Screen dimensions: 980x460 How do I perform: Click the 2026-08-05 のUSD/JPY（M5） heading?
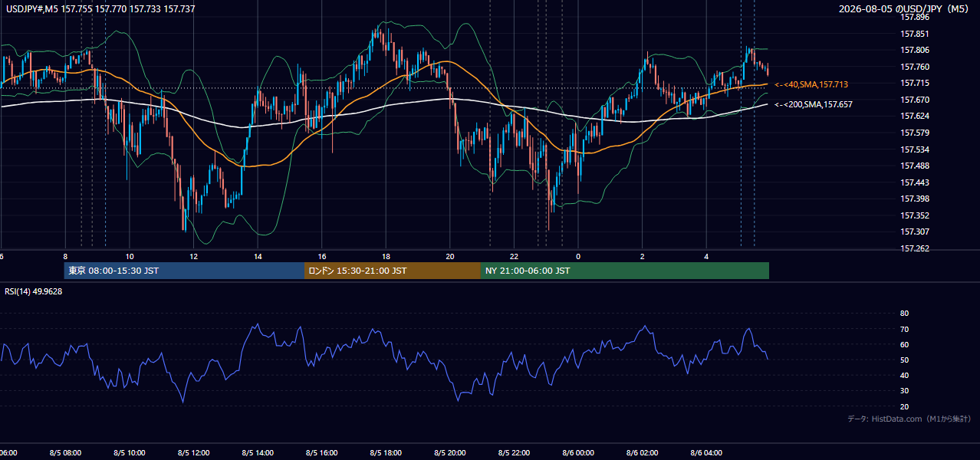[905, 8]
